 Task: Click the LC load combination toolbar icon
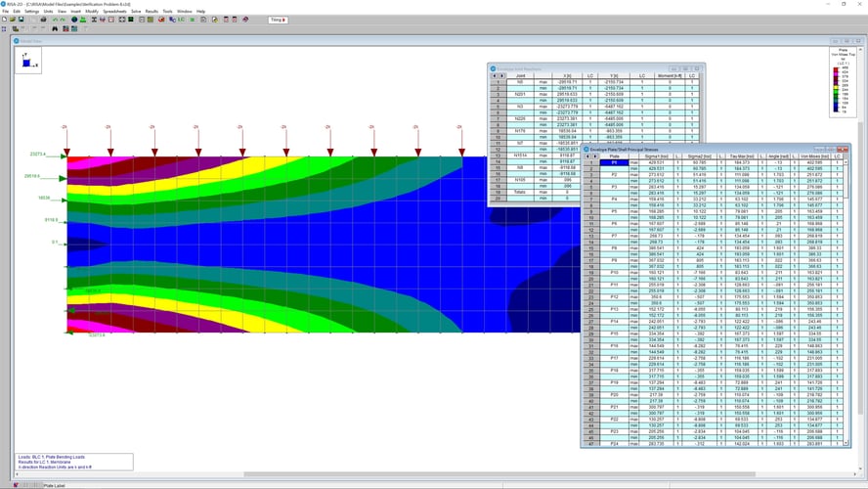click(180, 20)
